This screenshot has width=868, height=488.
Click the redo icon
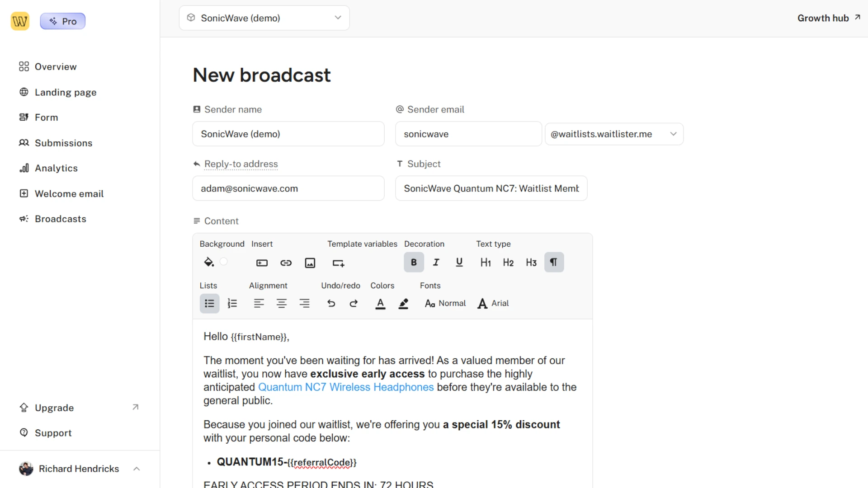click(x=354, y=303)
